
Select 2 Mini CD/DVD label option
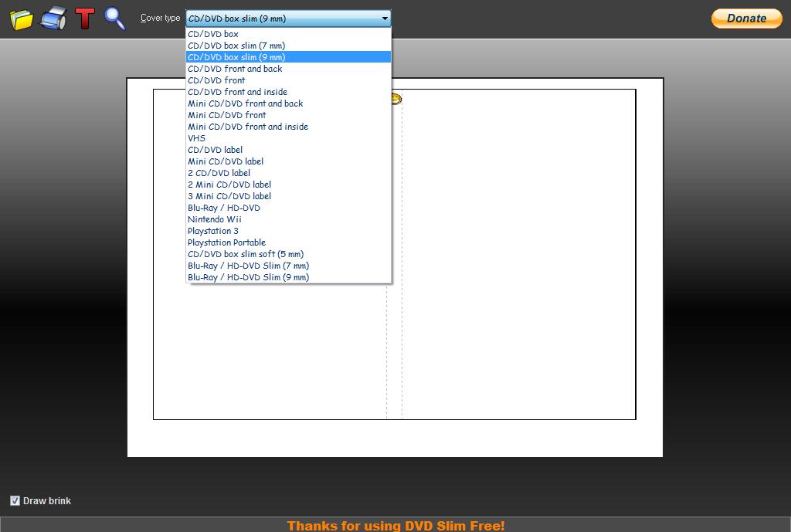click(229, 184)
